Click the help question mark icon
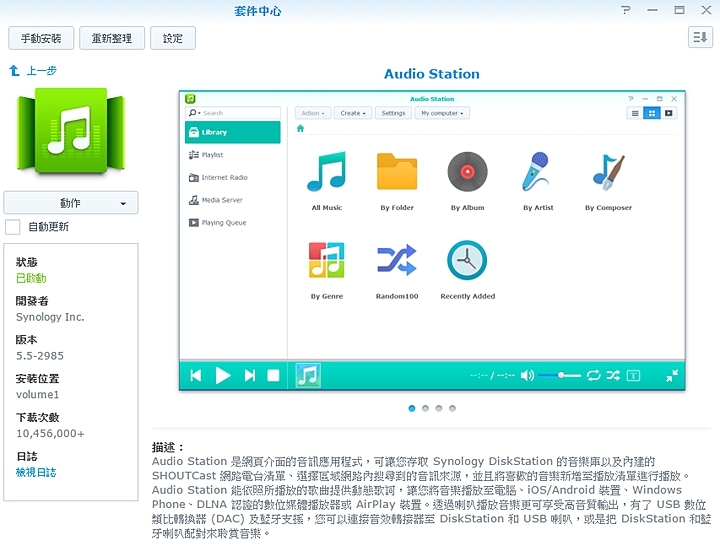 (x=625, y=10)
